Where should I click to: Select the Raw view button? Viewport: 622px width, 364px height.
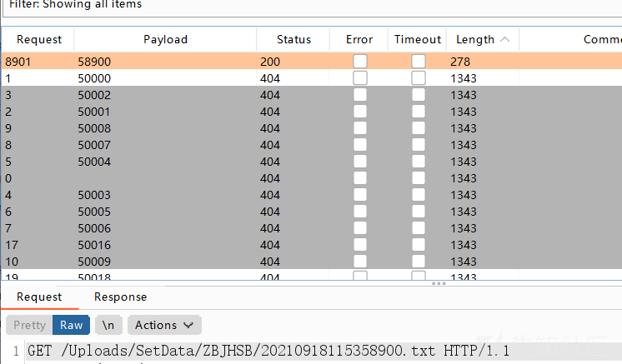[71, 325]
